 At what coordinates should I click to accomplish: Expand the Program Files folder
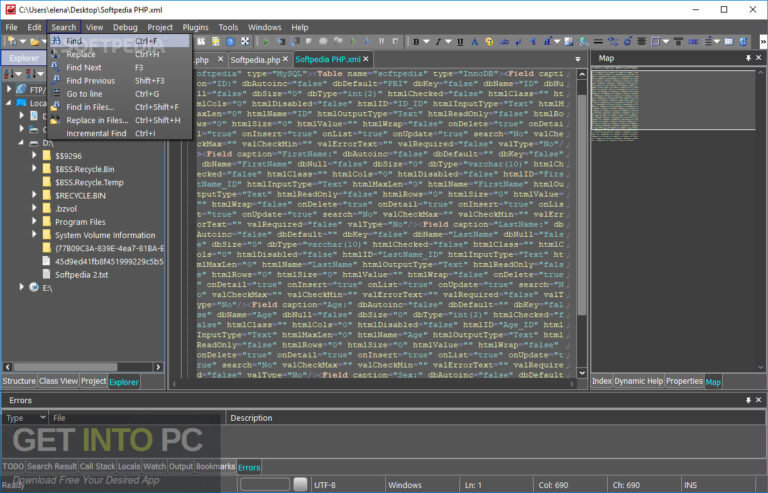pyautogui.click(x=34, y=221)
